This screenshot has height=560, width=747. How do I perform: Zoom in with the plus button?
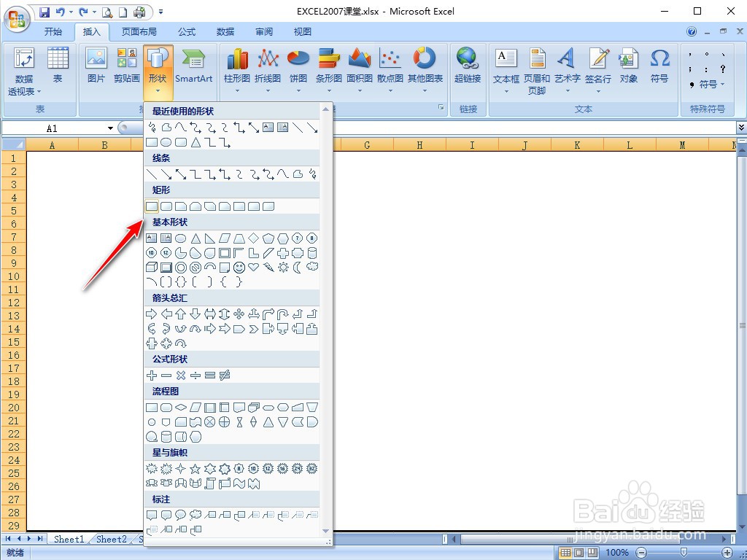point(727,553)
